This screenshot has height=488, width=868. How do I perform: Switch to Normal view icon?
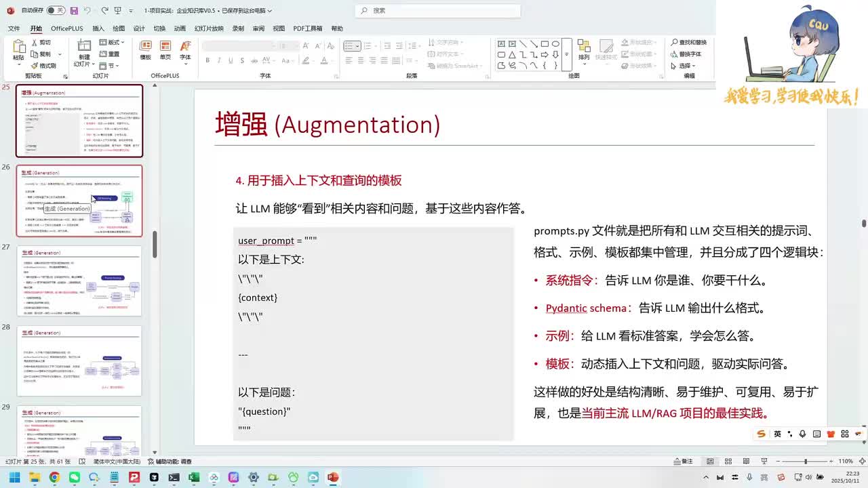pyautogui.click(x=710, y=462)
